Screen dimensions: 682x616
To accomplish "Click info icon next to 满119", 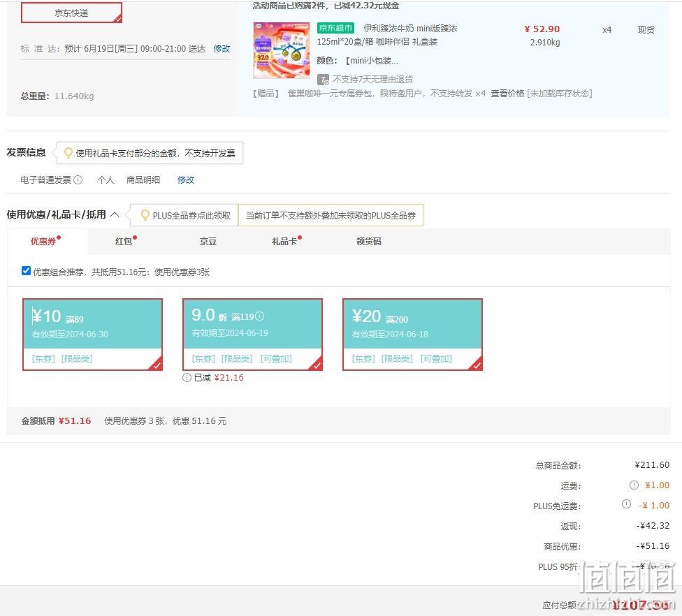I will (260, 316).
